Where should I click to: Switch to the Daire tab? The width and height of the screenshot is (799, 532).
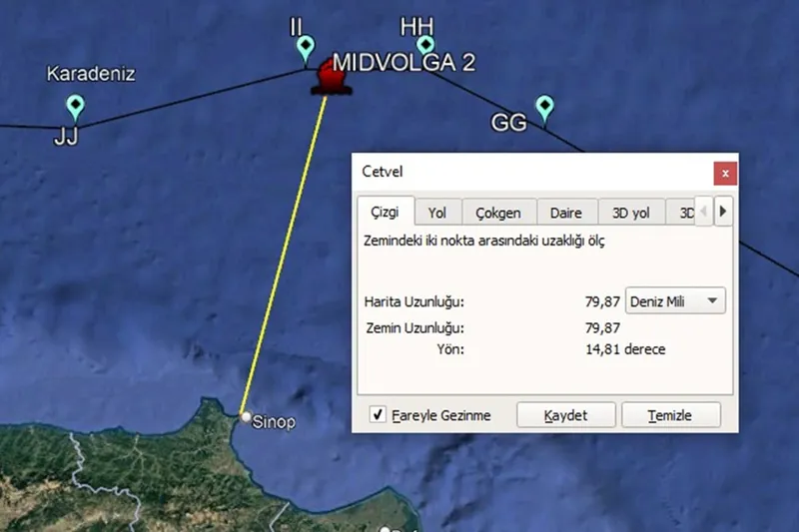pyautogui.click(x=566, y=213)
